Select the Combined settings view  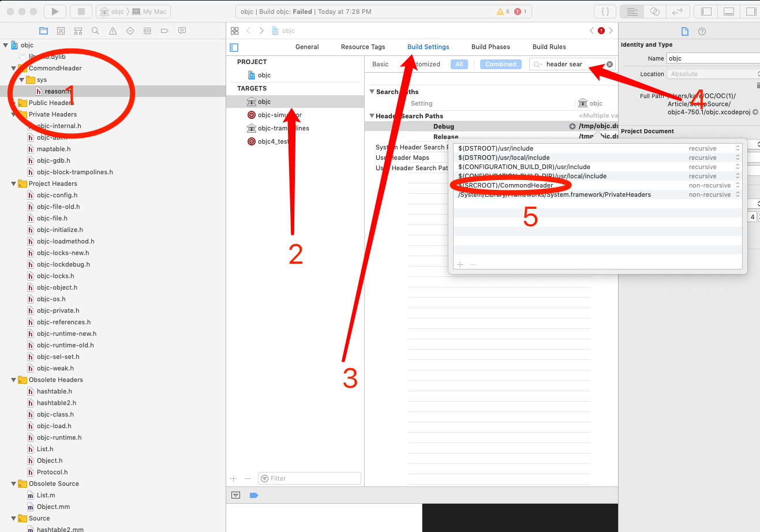[501, 64]
